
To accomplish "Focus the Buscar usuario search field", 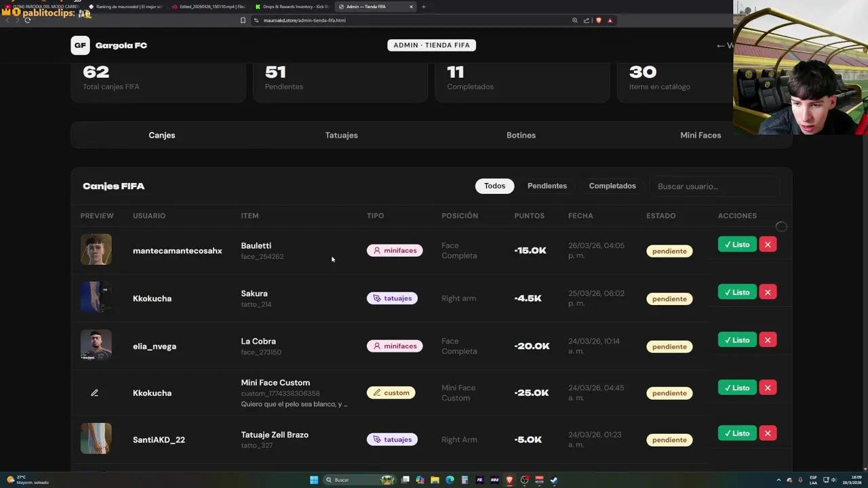I will (x=715, y=186).
